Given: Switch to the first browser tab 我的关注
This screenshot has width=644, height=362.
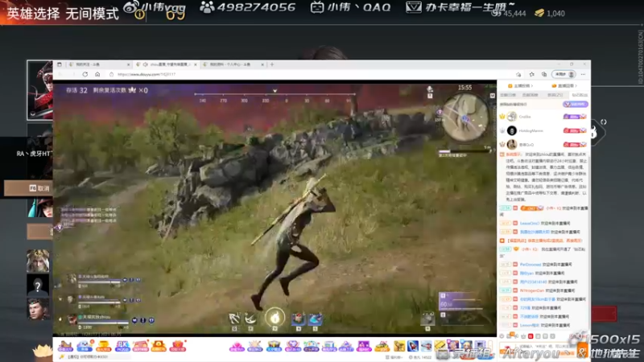Looking at the screenshot, I should (98, 64).
